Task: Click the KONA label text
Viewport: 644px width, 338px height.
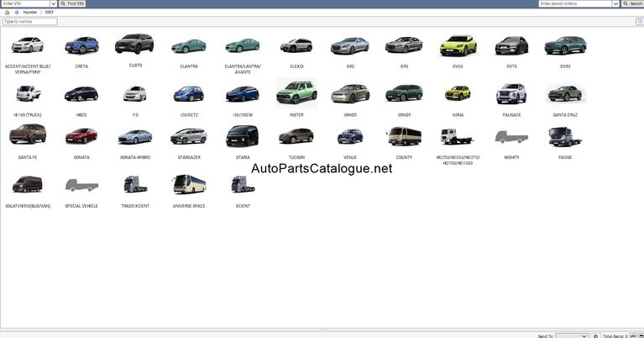Action: [458, 115]
